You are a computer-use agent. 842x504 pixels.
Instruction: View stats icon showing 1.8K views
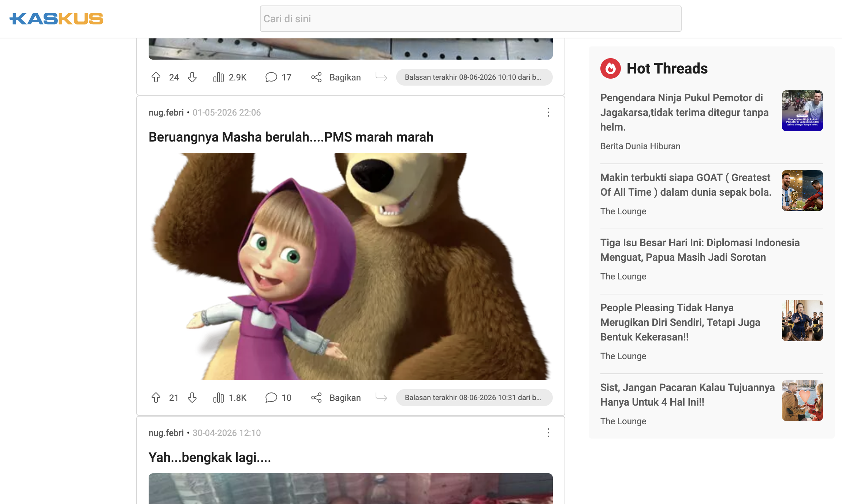point(219,398)
